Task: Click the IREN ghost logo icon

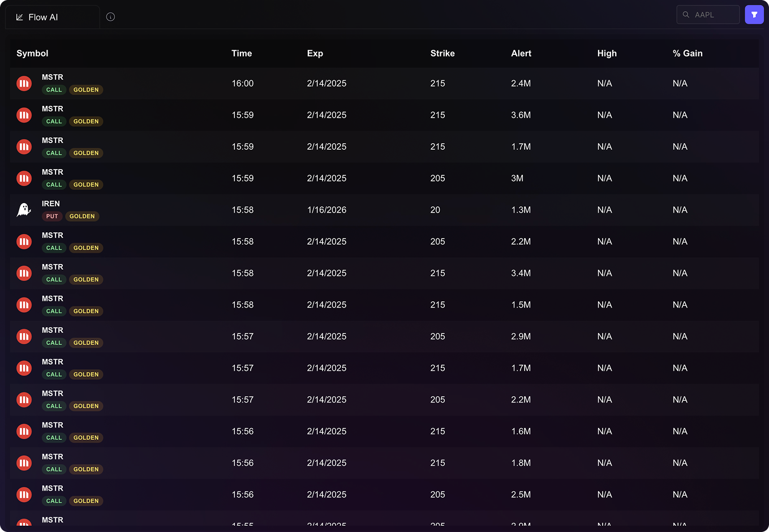Action: (x=24, y=210)
